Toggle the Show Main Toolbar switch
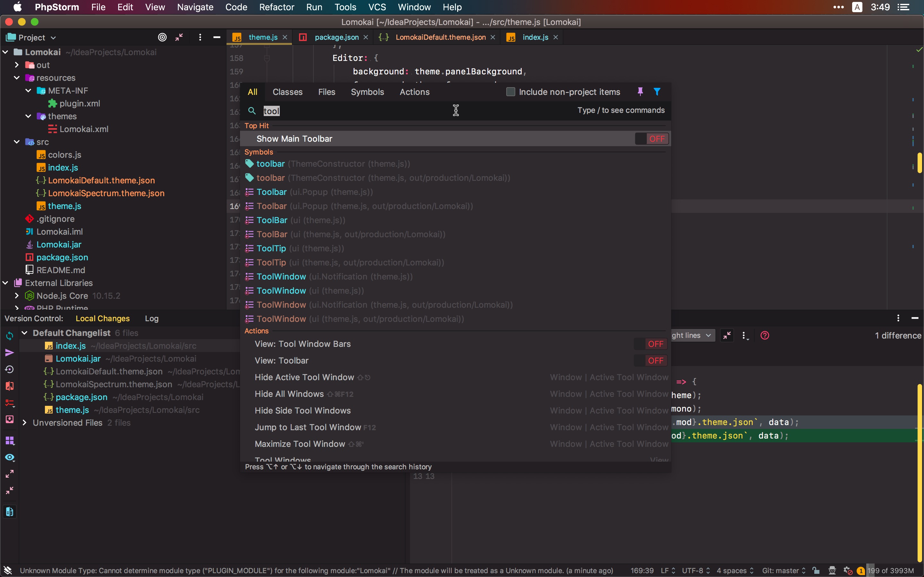 click(x=652, y=139)
